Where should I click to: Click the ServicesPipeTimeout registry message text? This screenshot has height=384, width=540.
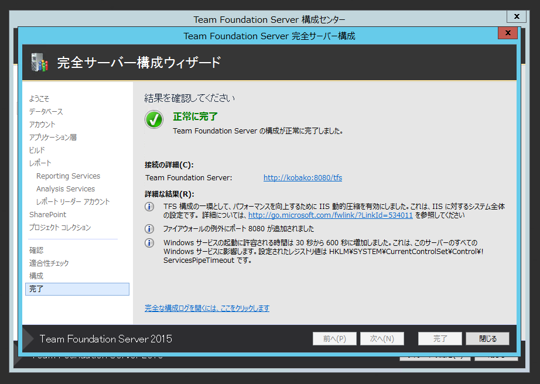pos(324,251)
